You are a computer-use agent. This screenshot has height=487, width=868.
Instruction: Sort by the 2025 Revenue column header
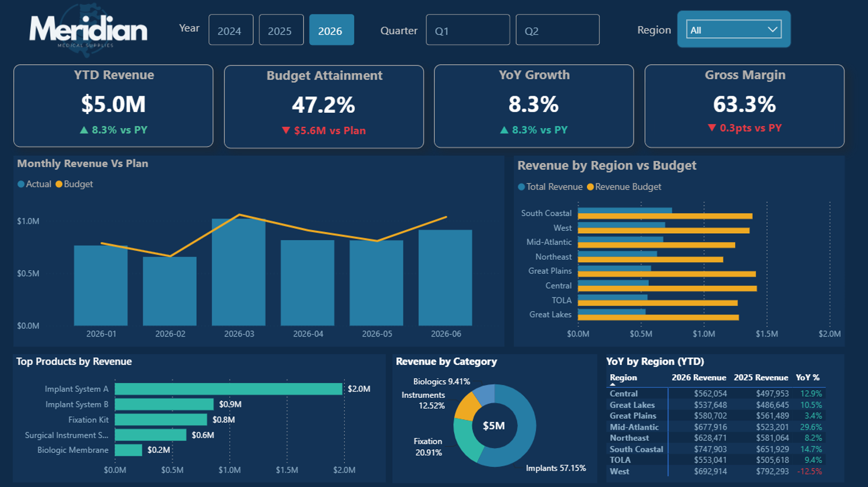(x=761, y=378)
